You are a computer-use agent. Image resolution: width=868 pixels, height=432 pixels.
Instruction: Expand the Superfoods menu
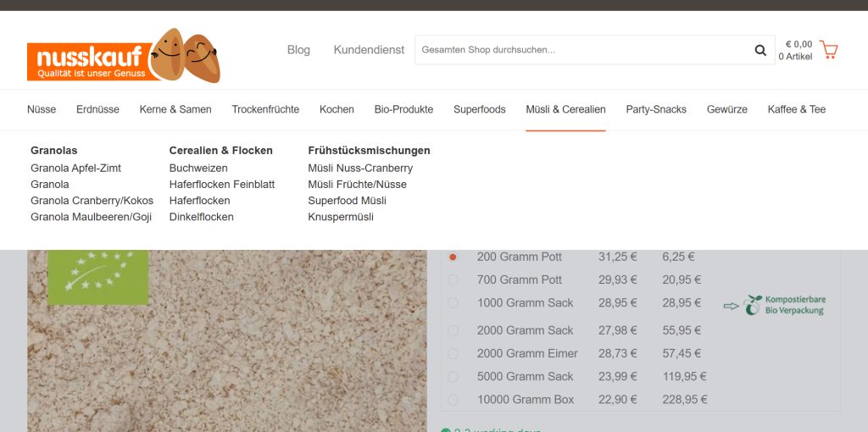click(x=479, y=109)
